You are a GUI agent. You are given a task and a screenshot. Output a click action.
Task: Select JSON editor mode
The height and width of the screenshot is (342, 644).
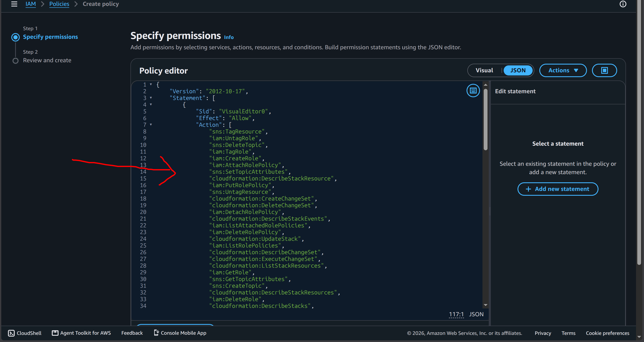[518, 70]
